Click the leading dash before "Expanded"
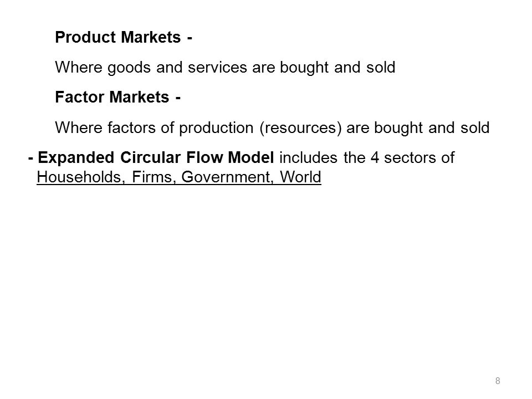Screen dimensions: 532x399 [x=31, y=158]
